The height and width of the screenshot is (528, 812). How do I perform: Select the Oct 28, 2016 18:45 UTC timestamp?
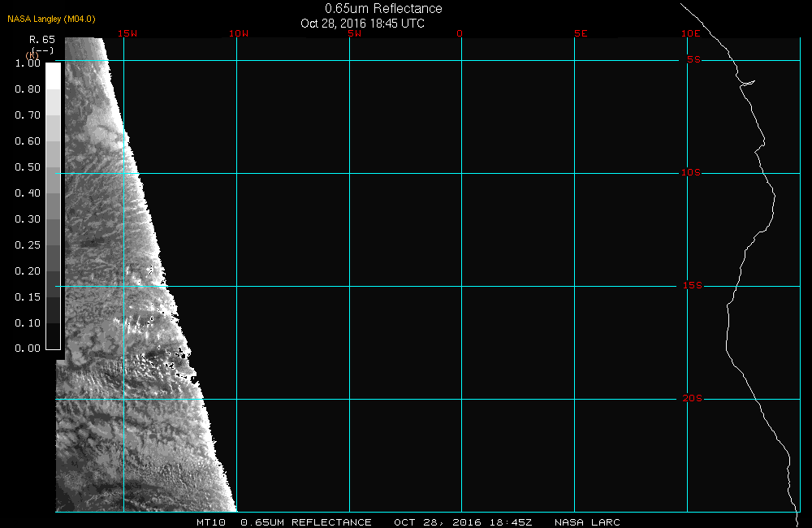(362, 24)
